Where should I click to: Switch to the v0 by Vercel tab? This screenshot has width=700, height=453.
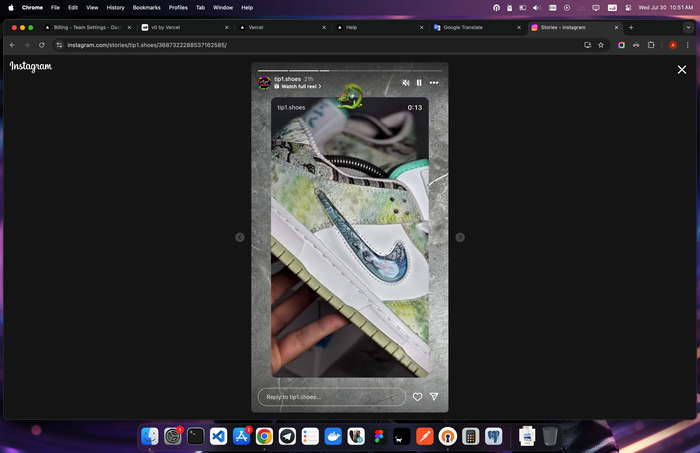(185, 27)
